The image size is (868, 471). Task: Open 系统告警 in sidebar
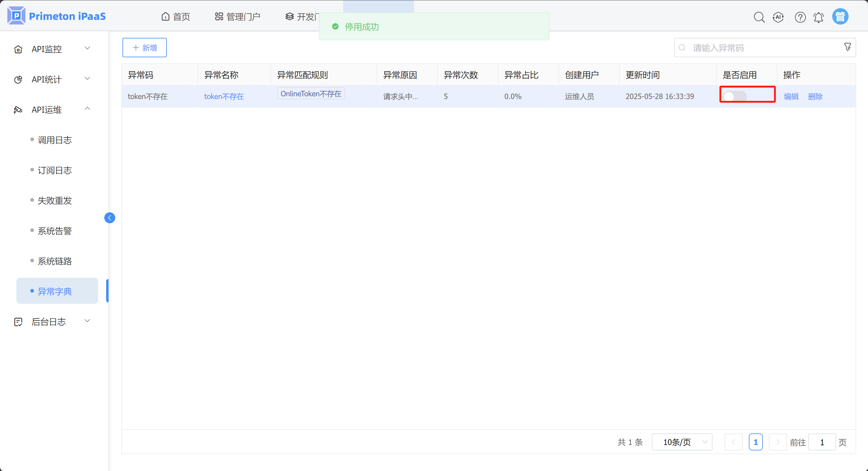(55, 231)
